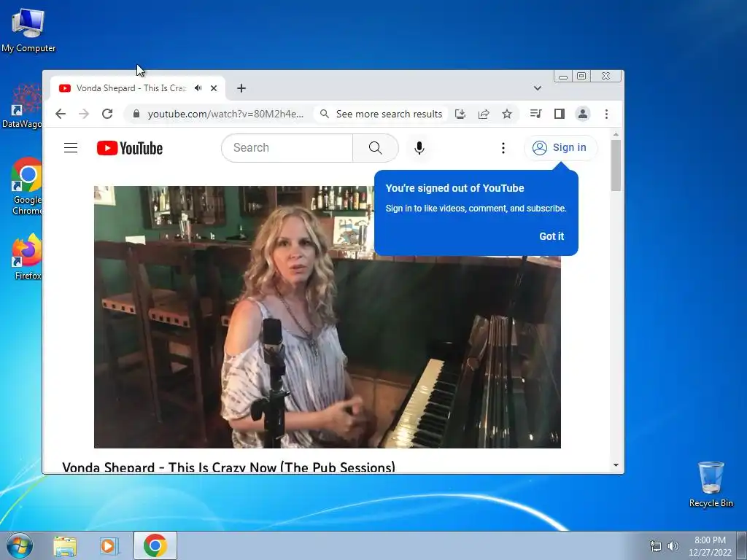Open Windows Explorer from taskbar
The width and height of the screenshot is (747, 560).
pos(65,545)
